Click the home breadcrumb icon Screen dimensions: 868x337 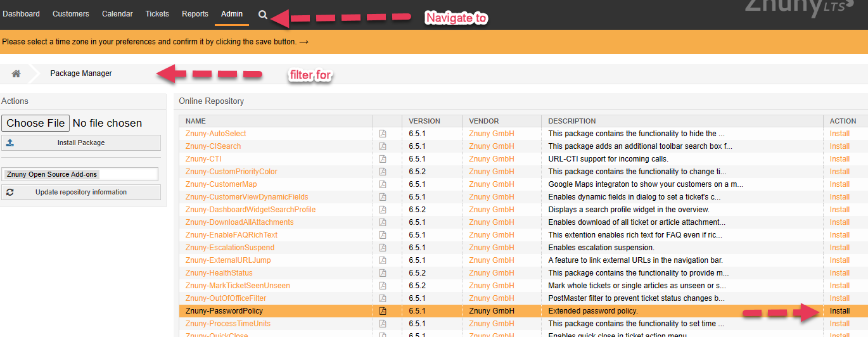pos(16,73)
